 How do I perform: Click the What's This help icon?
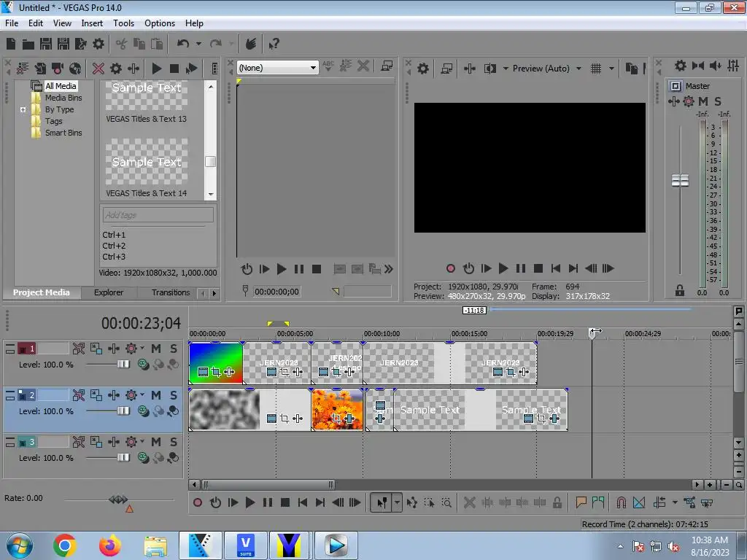[274, 44]
